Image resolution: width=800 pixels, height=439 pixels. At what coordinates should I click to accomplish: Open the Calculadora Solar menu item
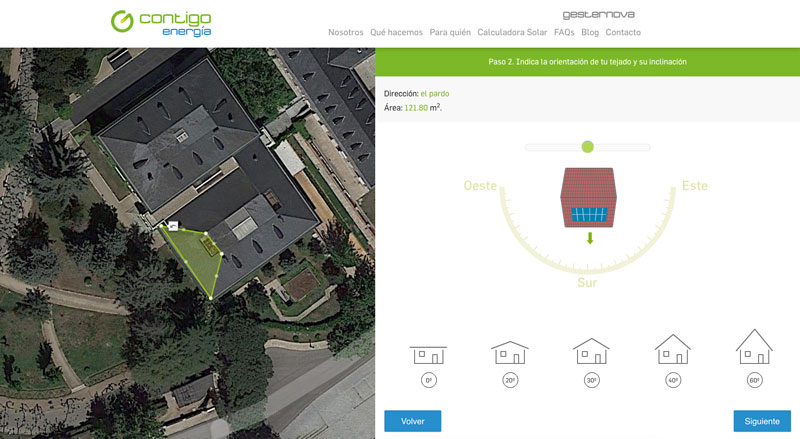coord(512,32)
